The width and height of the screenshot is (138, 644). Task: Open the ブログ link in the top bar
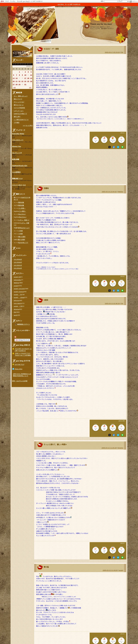pyautogui.click(x=7, y=1)
